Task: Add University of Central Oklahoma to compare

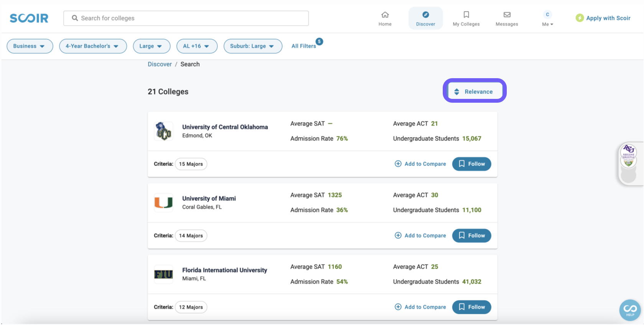Action: 420,164
